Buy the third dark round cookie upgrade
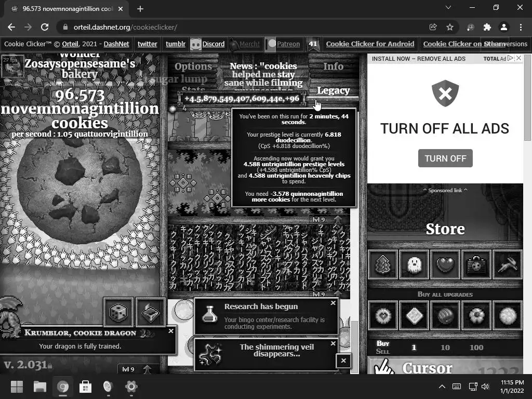This screenshot has height=399, width=532. click(445, 315)
